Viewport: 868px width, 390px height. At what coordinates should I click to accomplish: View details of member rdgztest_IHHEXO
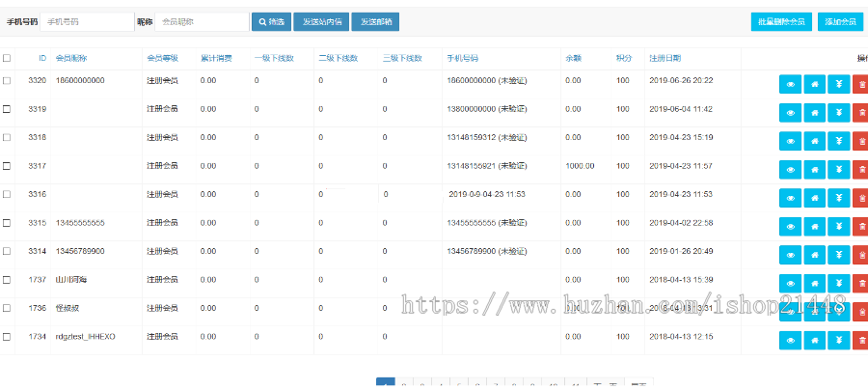point(790,340)
